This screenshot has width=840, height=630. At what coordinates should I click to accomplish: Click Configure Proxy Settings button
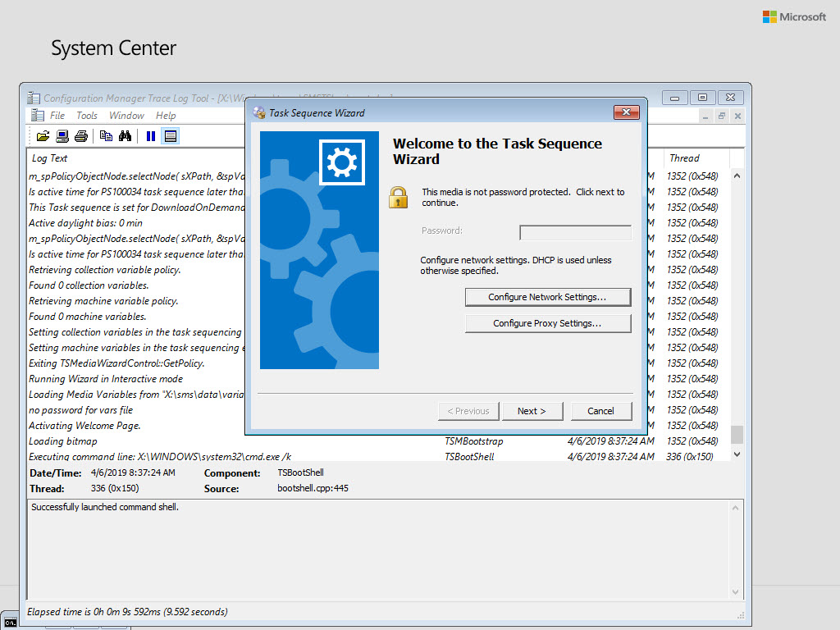[x=547, y=323]
